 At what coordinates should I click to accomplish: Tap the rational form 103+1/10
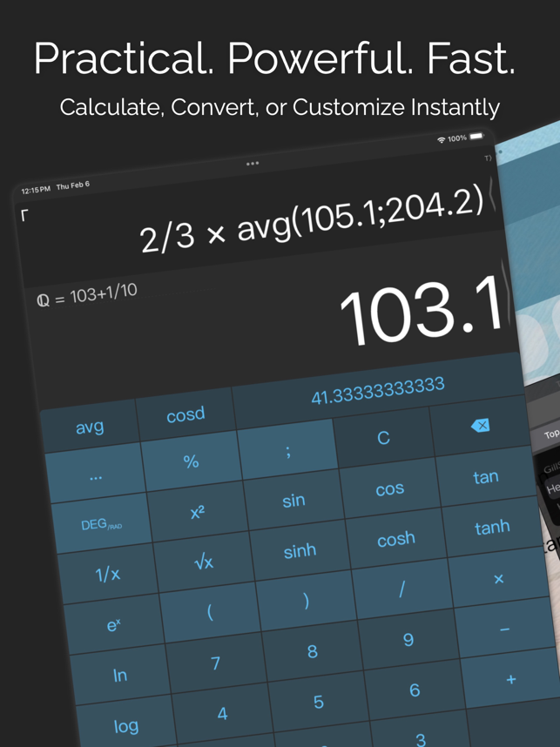pos(104,294)
